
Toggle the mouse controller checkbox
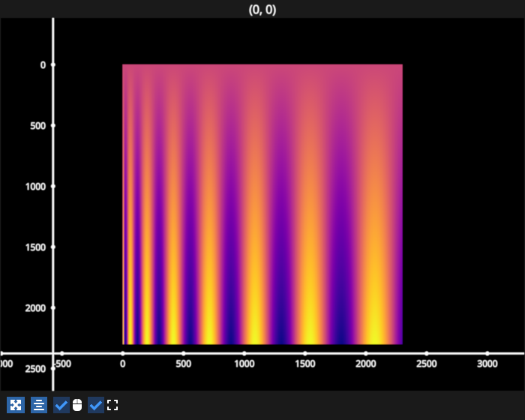point(61,405)
